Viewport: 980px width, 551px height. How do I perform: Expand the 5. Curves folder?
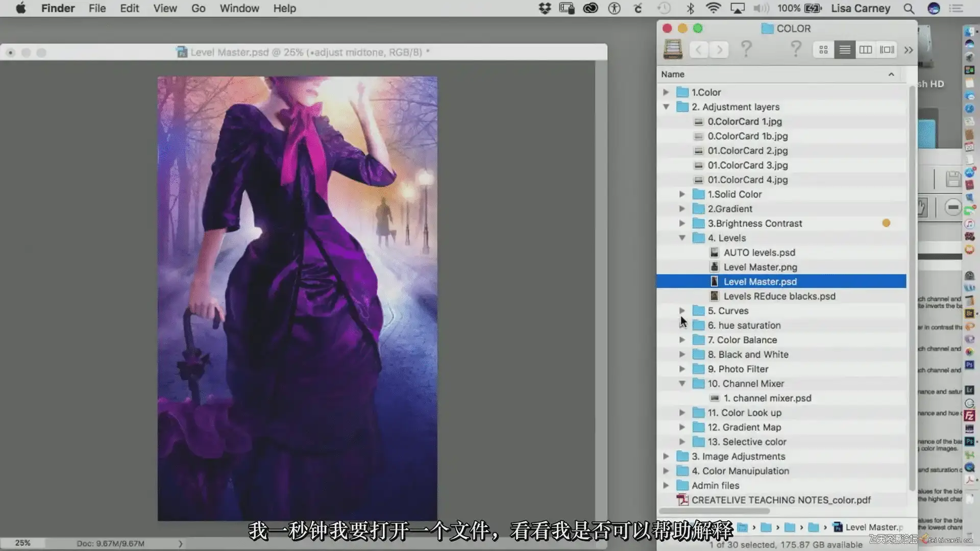682,311
